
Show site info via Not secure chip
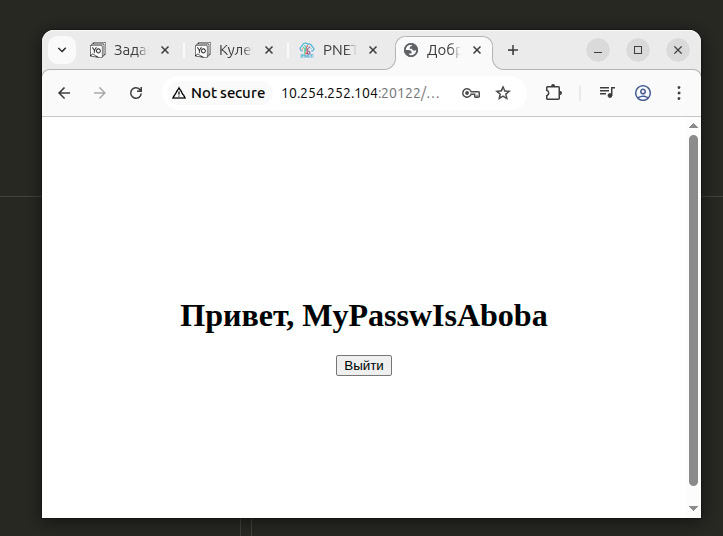click(219, 93)
